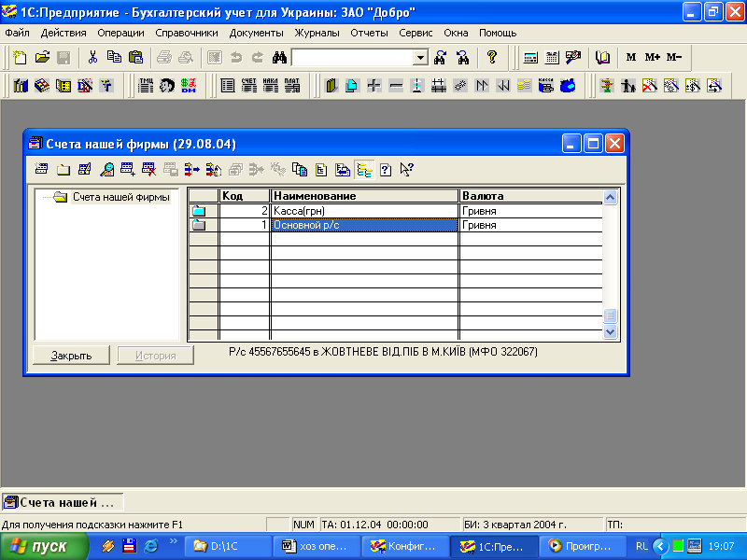Click the list scrollbar down arrow

tap(611, 332)
